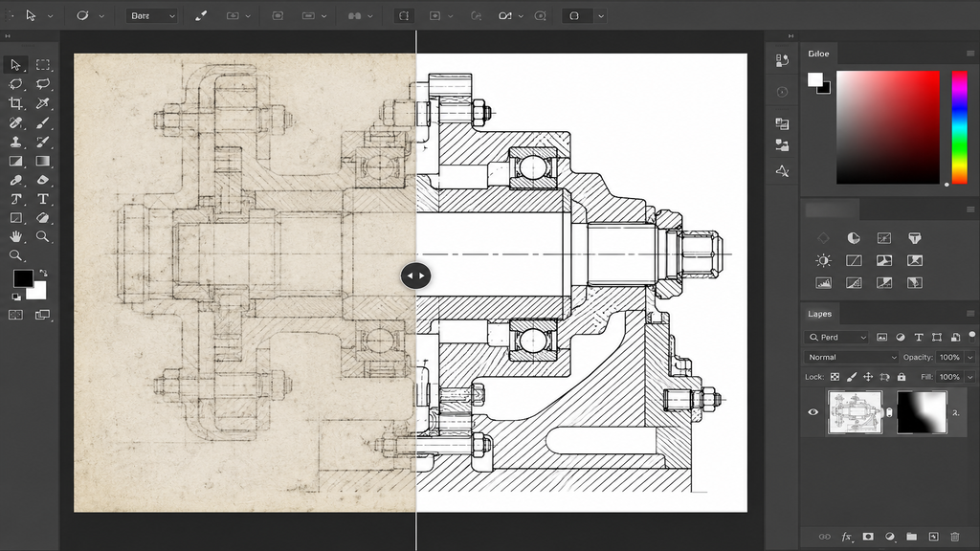Choose the Gradient tool
Screen dimensions: 980x551
[x=42, y=161]
